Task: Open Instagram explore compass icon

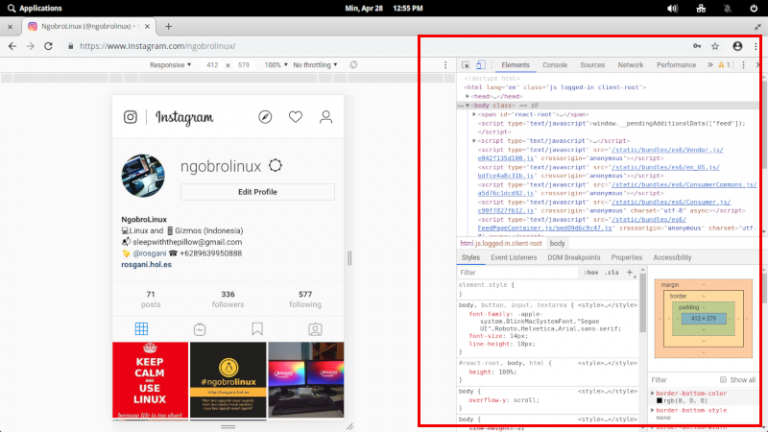Action: (x=265, y=117)
